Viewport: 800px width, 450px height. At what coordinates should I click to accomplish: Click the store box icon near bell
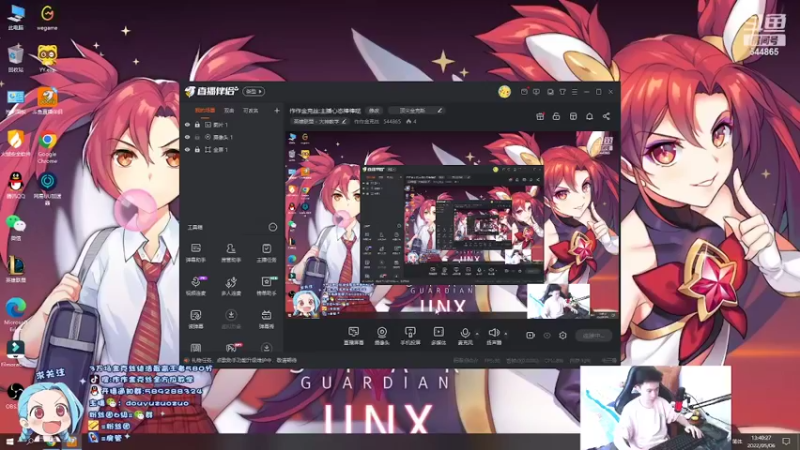[x=573, y=116]
